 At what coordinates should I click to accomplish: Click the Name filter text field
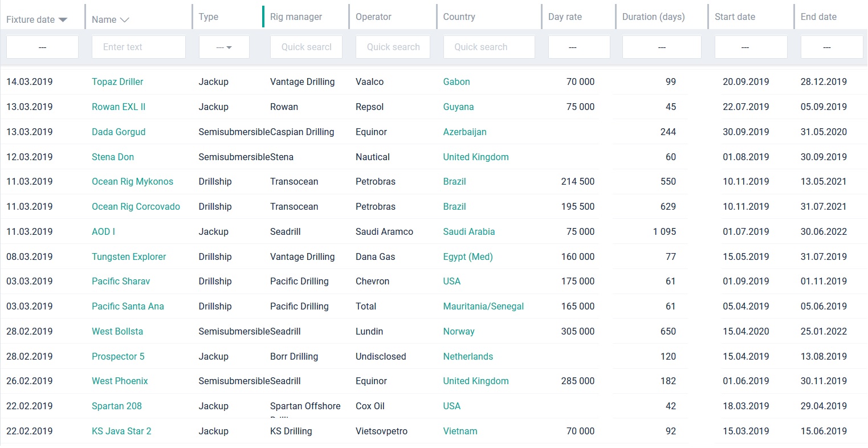(x=138, y=47)
